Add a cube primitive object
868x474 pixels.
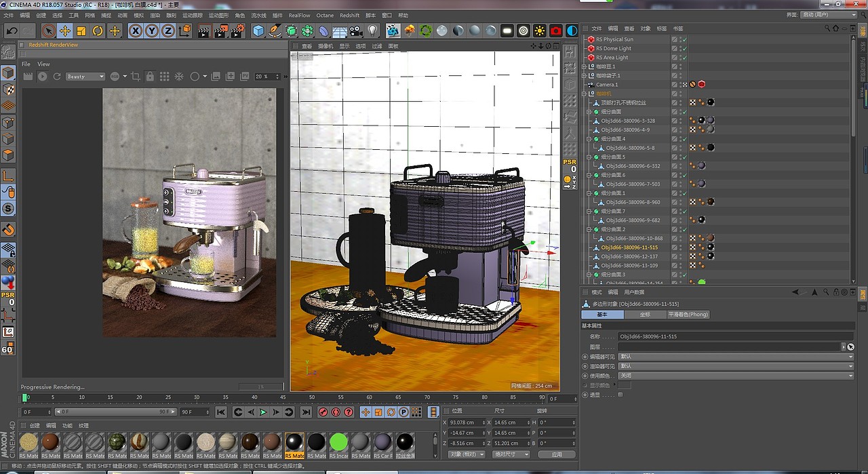(258, 31)
